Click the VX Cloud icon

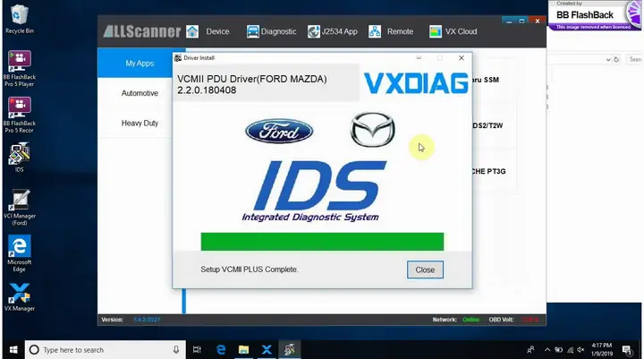pyautogui.click(x=436, y=31)
